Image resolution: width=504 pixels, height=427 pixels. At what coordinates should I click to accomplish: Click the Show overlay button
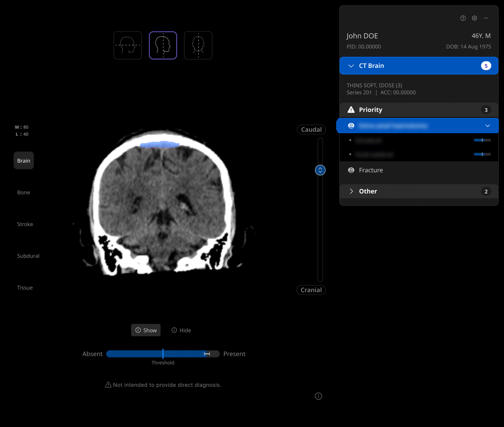pos(146,330)
